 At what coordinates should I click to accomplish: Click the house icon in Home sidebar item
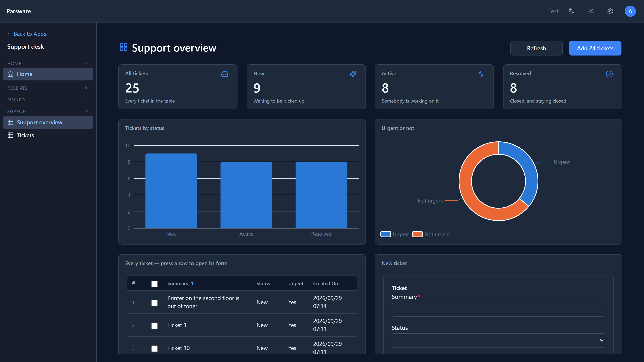(10, 74)
